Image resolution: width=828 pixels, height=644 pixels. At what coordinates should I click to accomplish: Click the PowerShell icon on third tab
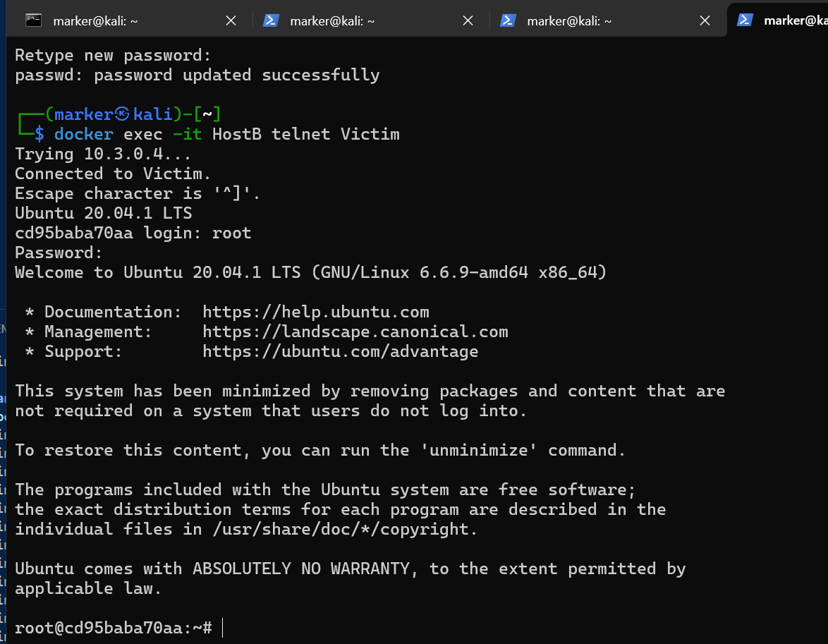(507, 20)
